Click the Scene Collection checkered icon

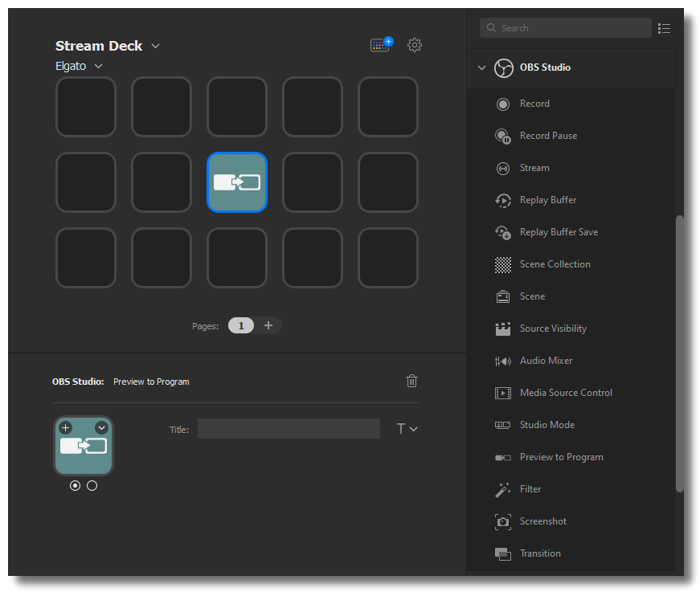tap(503, 264)
